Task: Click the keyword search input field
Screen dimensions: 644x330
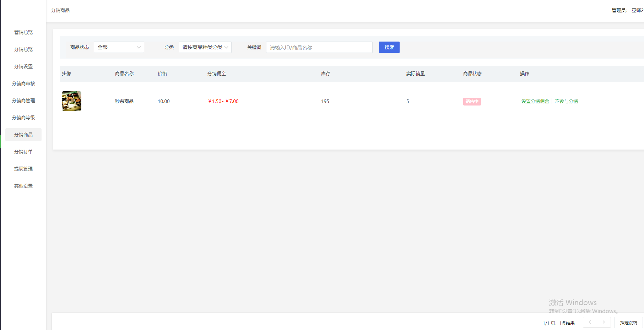Action: (319, 47)
